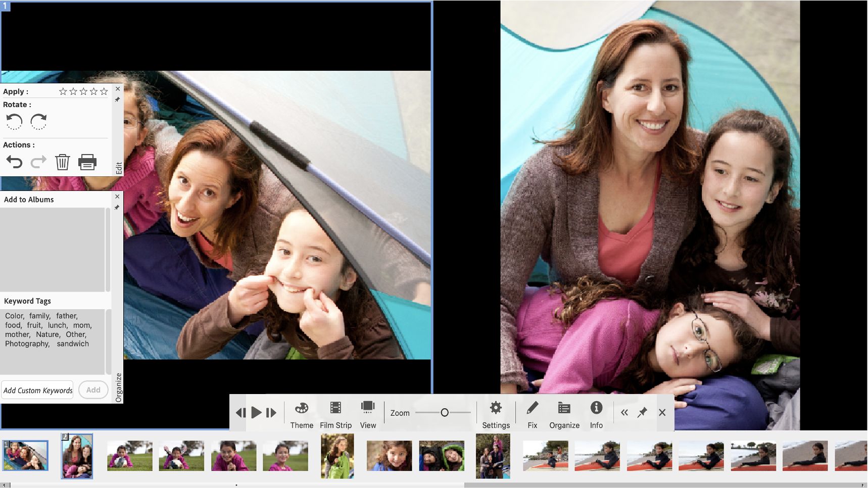Skip to the next media

(x=271, y=413)
